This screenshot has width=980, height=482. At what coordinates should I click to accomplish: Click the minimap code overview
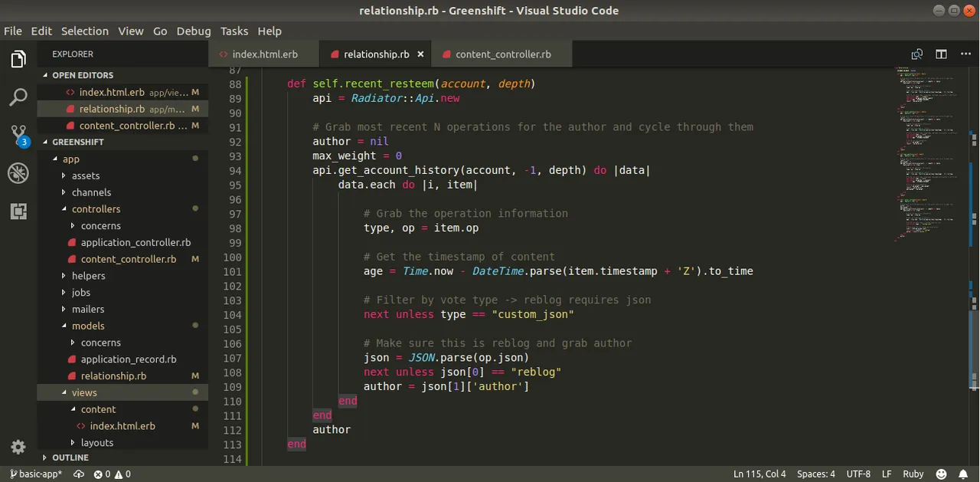[929, 153]
